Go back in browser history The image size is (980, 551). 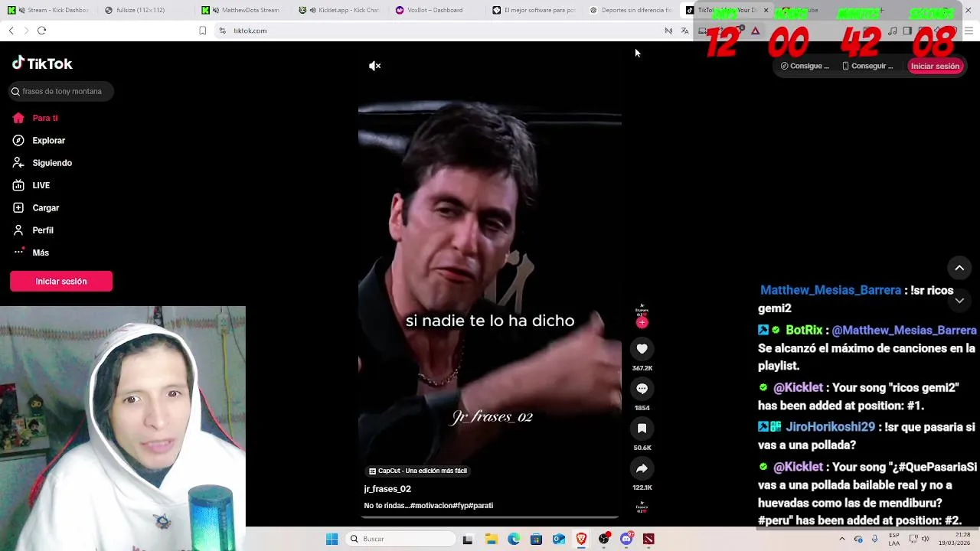point(11,31)
